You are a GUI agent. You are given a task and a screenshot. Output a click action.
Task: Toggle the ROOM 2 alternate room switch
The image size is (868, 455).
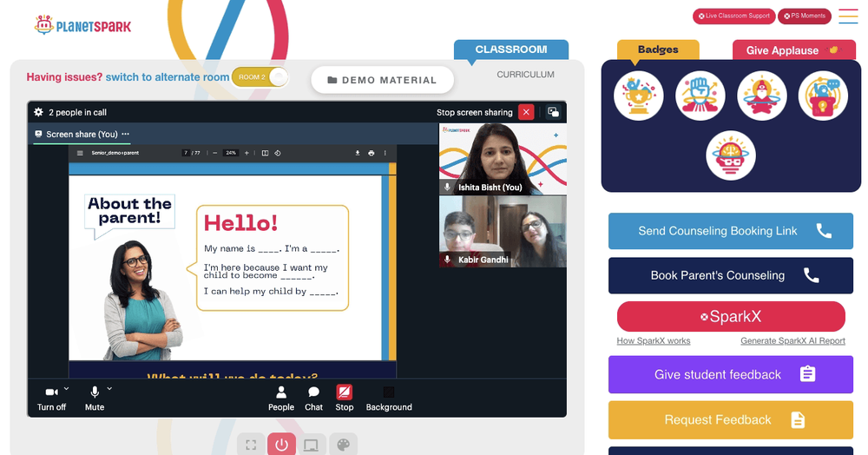click(x=260, y=77)
